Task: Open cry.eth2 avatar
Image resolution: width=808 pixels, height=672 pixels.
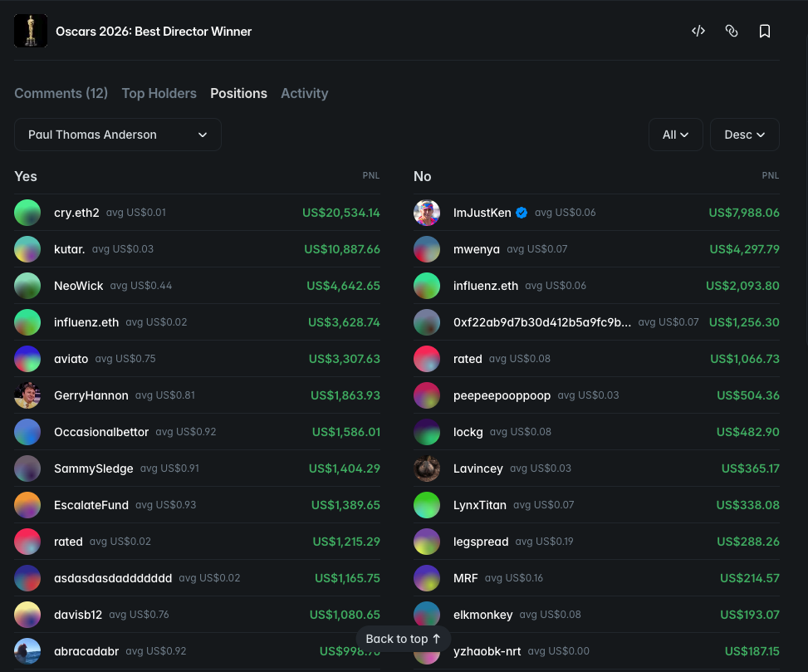Action: pyautogui.click(x=27, y=213)
